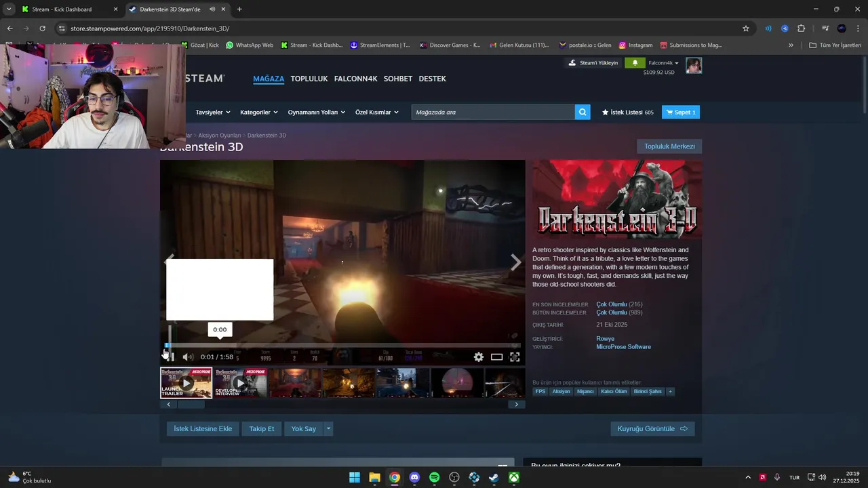The image size is (868, 488).
Task: Select the Birinci Şahıs tag
Action: pyautogui.click(x=648, y=392)
